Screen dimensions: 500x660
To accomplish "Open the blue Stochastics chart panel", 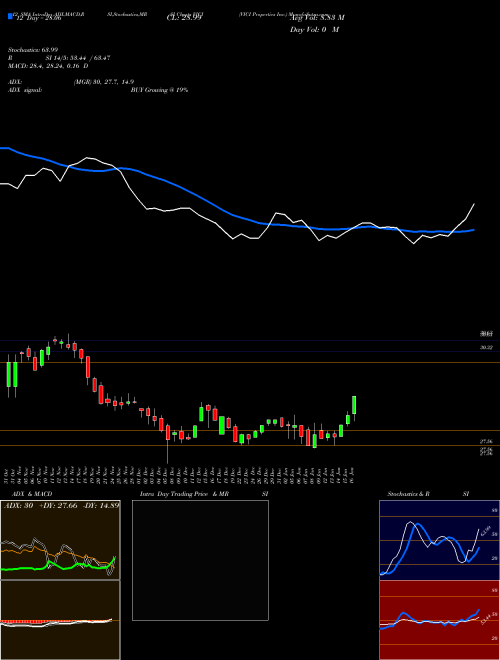I will pos(439,540).
